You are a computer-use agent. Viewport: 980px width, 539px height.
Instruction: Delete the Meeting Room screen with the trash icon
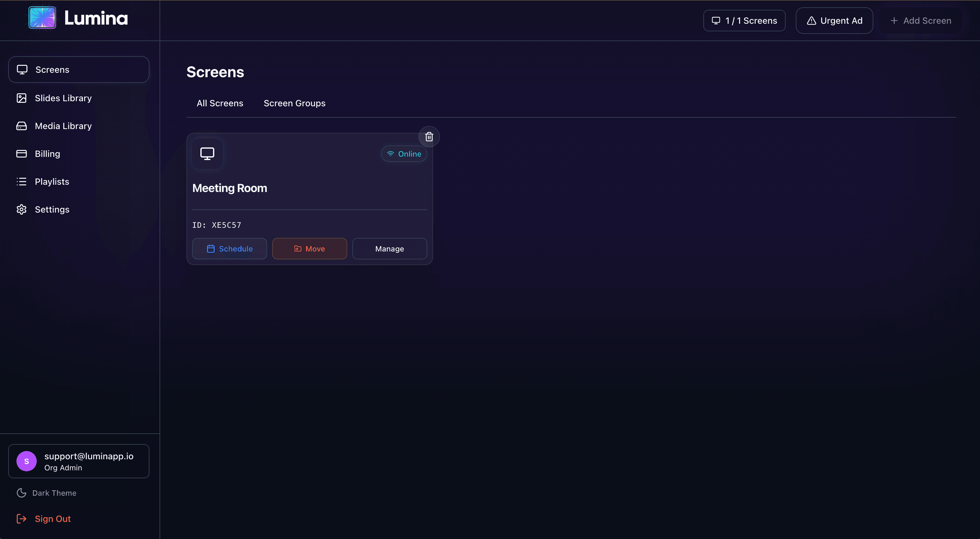[x=429, y=136]
